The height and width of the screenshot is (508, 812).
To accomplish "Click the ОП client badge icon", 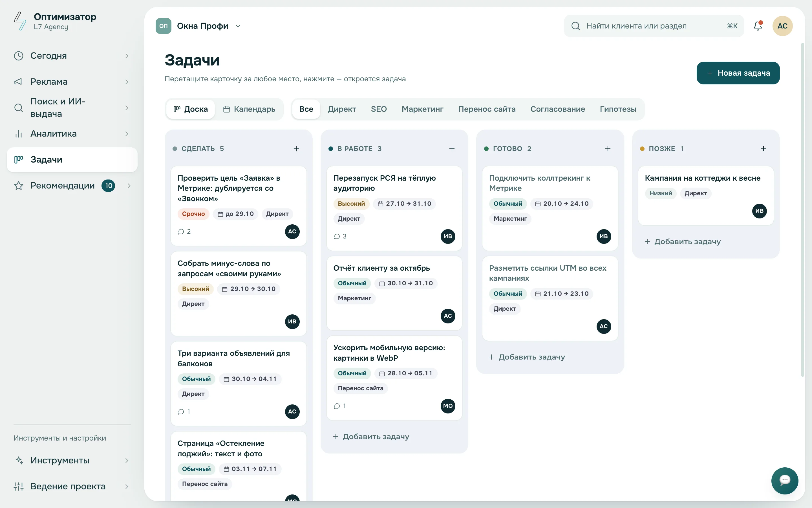I will pos(164,26).
